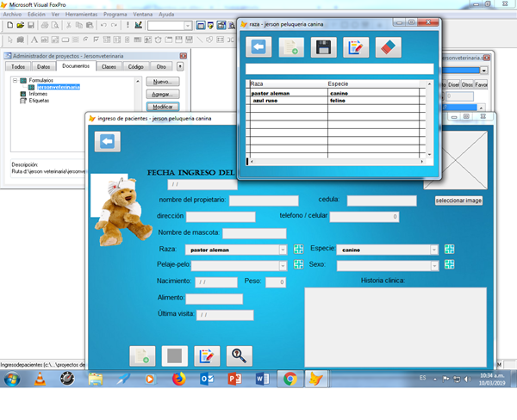Screen dimensions: 517x420
Task: Select Informes in project tree
Action: (38, 94)
